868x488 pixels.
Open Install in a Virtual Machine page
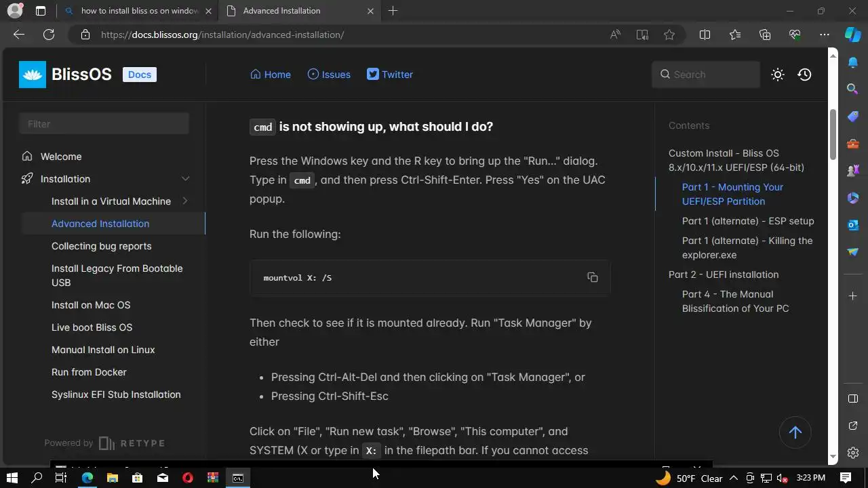pyautogui.click(x=111, y=201)
